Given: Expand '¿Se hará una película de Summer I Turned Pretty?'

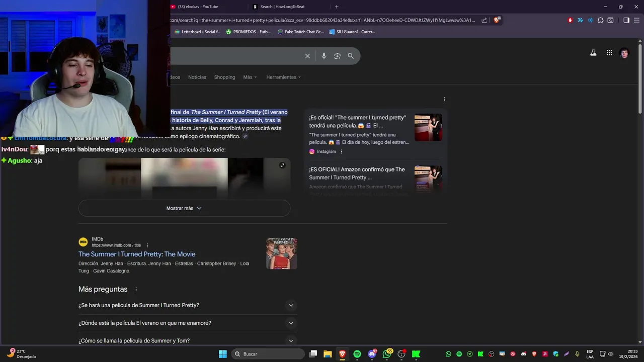Looking at the screenshot, I should pyautogui.click(x=188, y=305).
